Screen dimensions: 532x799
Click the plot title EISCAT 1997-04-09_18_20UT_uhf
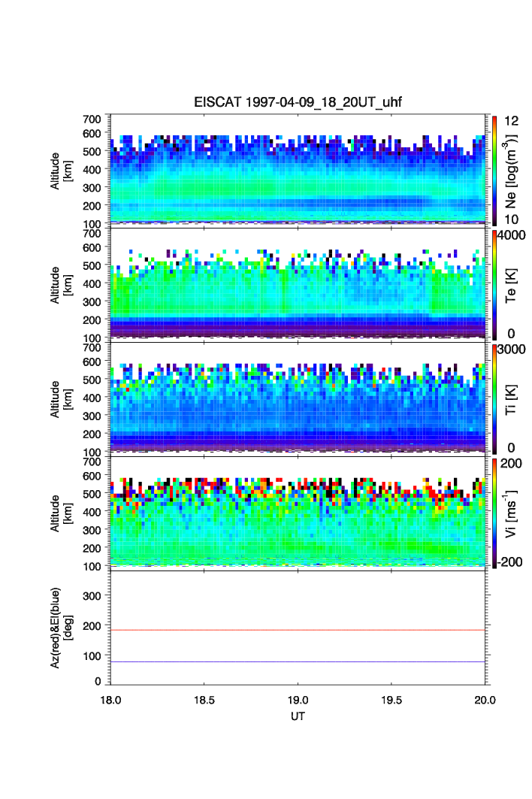tap(298, 102)
